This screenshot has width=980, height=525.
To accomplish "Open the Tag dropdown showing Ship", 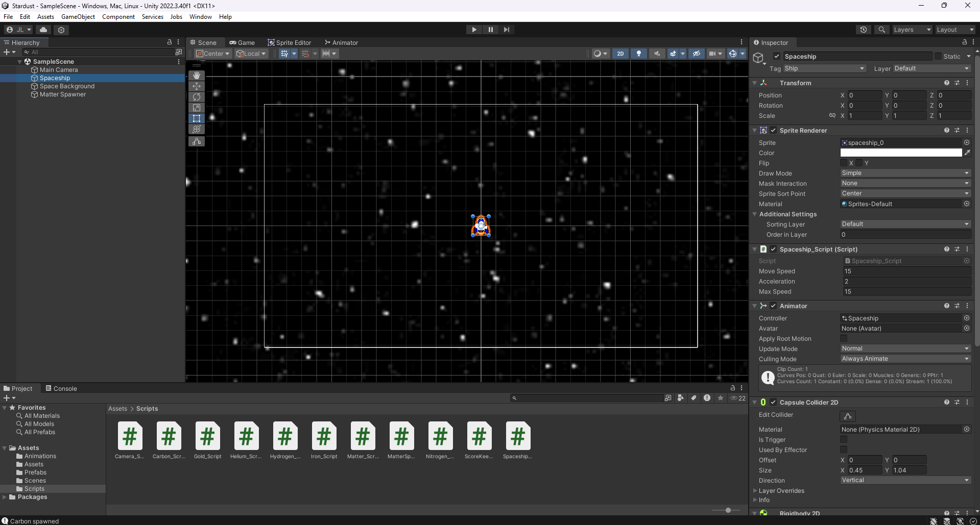I will tap(824, 68).
